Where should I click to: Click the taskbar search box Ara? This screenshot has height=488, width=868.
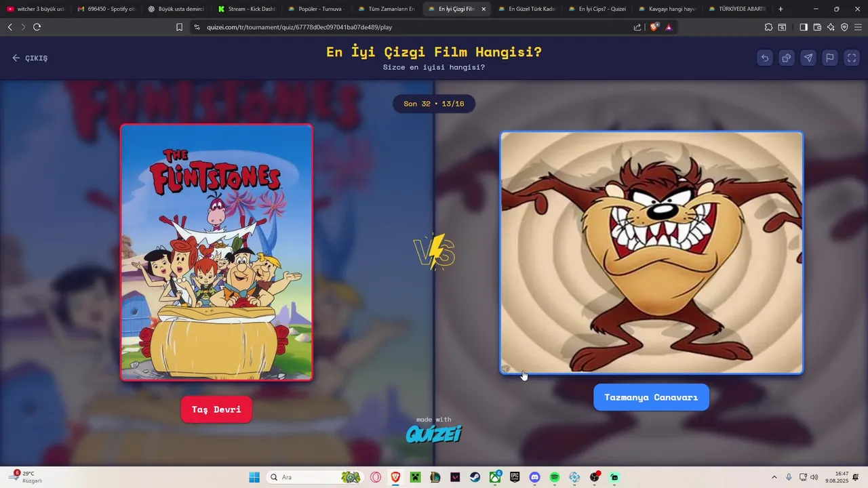pyautogui.click(x=314, y=477)
